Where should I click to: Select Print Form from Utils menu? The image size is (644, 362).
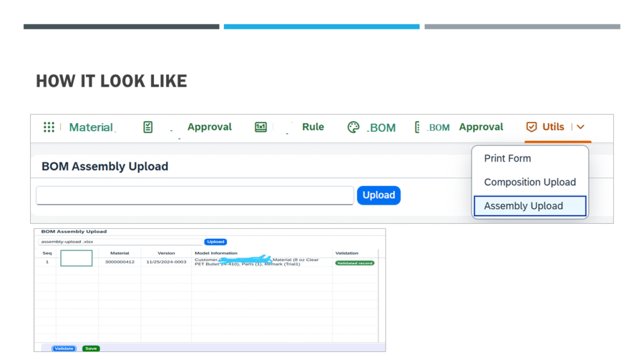click(x=508, y=158)
